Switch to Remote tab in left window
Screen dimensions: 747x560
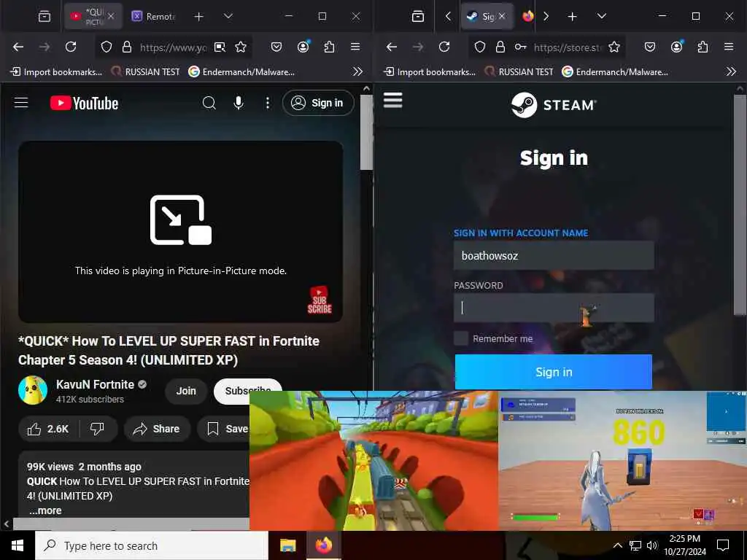point(153,17)
